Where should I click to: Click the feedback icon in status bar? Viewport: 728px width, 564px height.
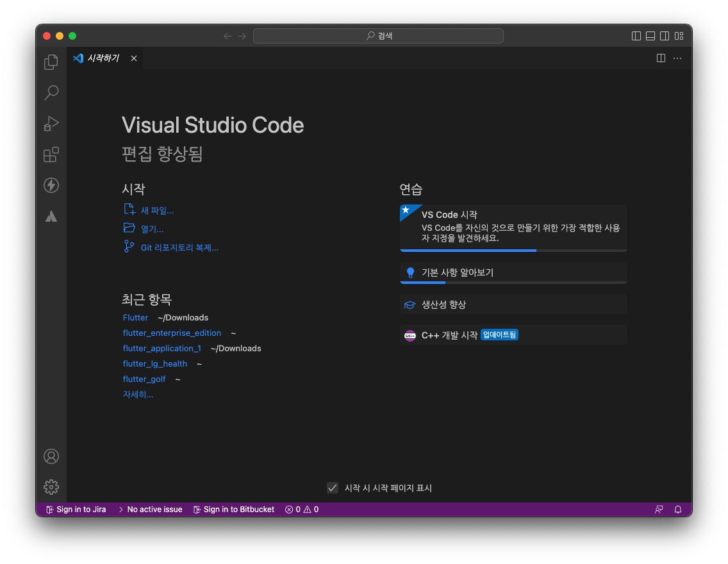[x=659, y=510]
